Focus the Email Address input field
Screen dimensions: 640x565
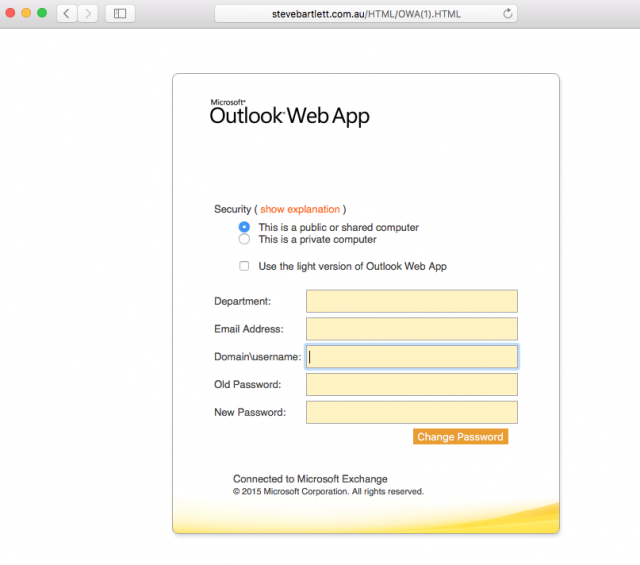point(412,329)
